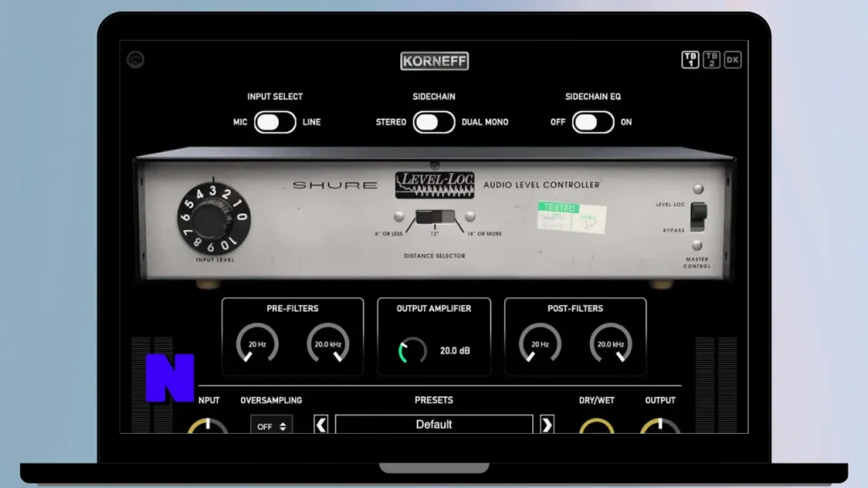The image size is (868, 488).
Task: Go to next preset with right arrow
Action: 547,424
